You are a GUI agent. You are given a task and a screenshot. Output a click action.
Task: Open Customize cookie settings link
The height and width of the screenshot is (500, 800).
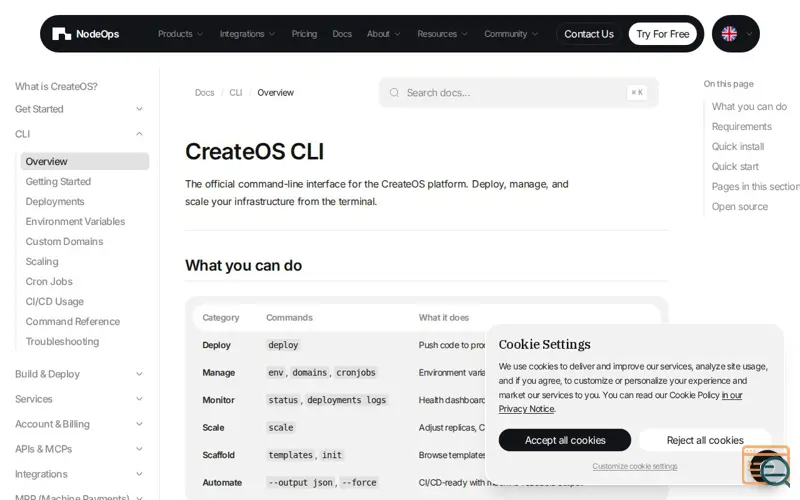(x=635, y=466)
